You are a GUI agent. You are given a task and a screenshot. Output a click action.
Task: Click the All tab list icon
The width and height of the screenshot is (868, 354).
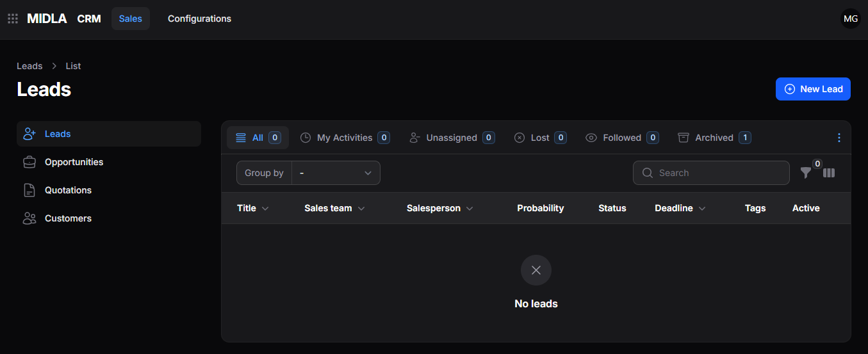[241, 138]
